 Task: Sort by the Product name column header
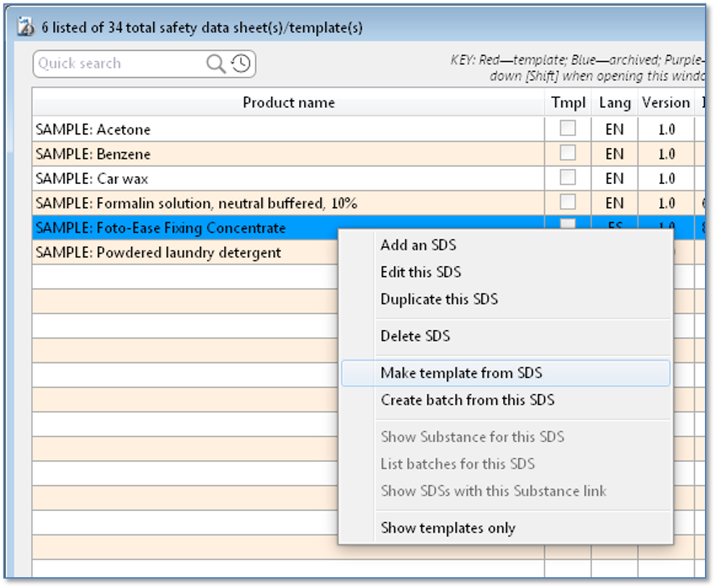coord(288,102)
